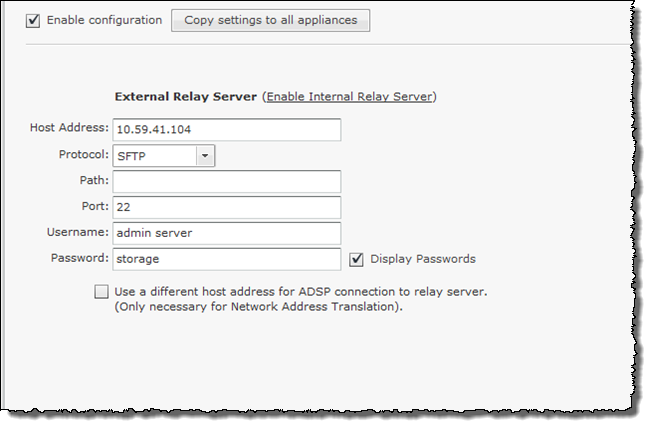Select the Port field showing 22

point(227,207)
